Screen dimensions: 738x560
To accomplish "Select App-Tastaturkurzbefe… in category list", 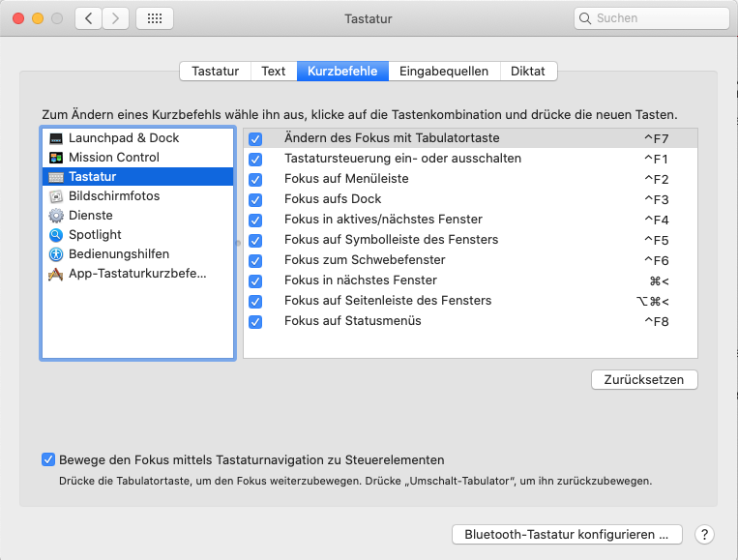I will click(x=138, y=274).
